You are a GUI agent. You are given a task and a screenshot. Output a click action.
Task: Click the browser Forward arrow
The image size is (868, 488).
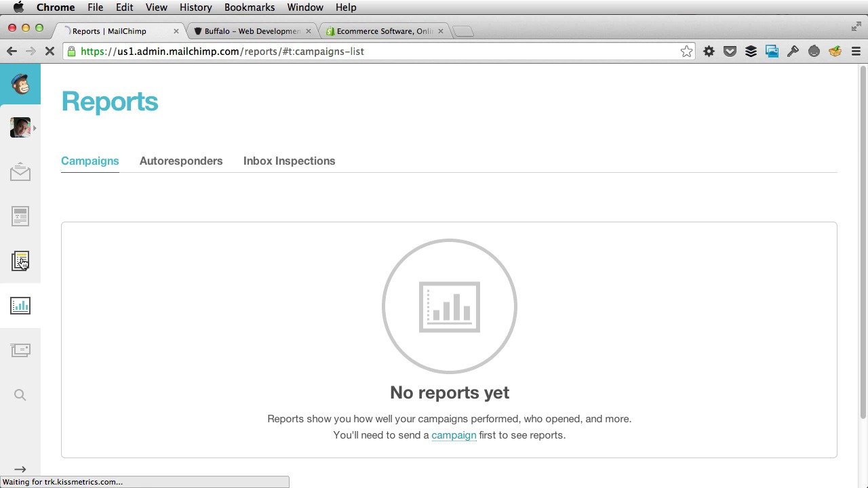pyautogui.click(x=31, y=52)
